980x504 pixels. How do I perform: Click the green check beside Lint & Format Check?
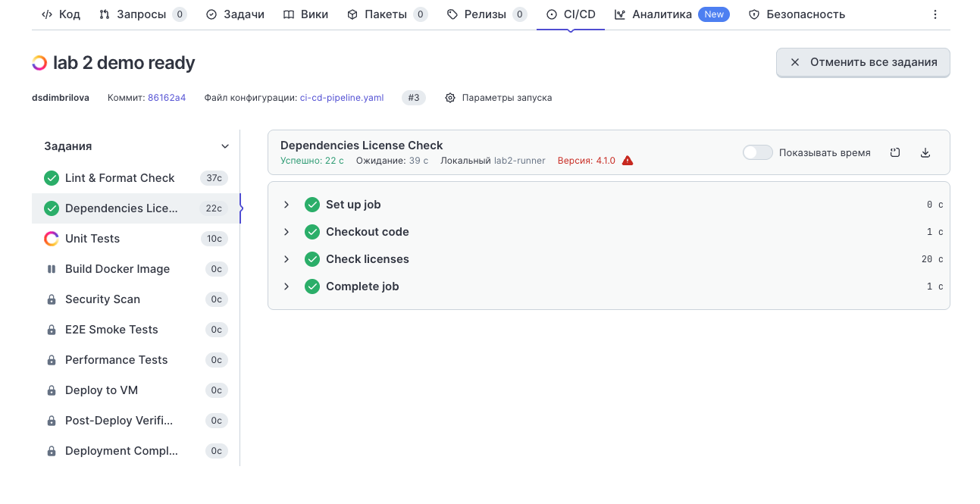coord(52,178)
